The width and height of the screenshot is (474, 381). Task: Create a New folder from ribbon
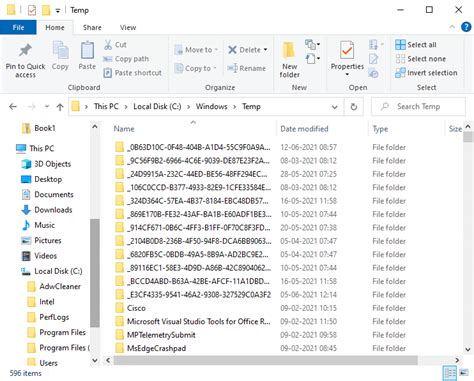tap(289, 60)
